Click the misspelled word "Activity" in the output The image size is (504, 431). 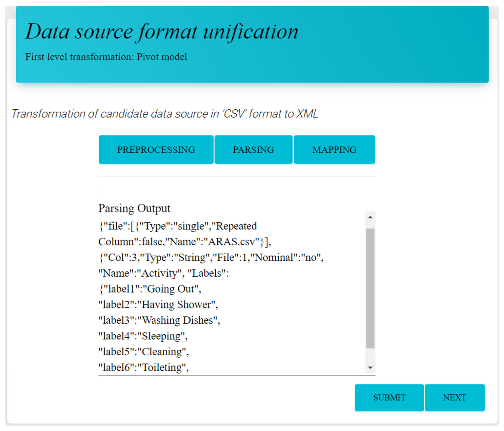[x=159, y=273]
